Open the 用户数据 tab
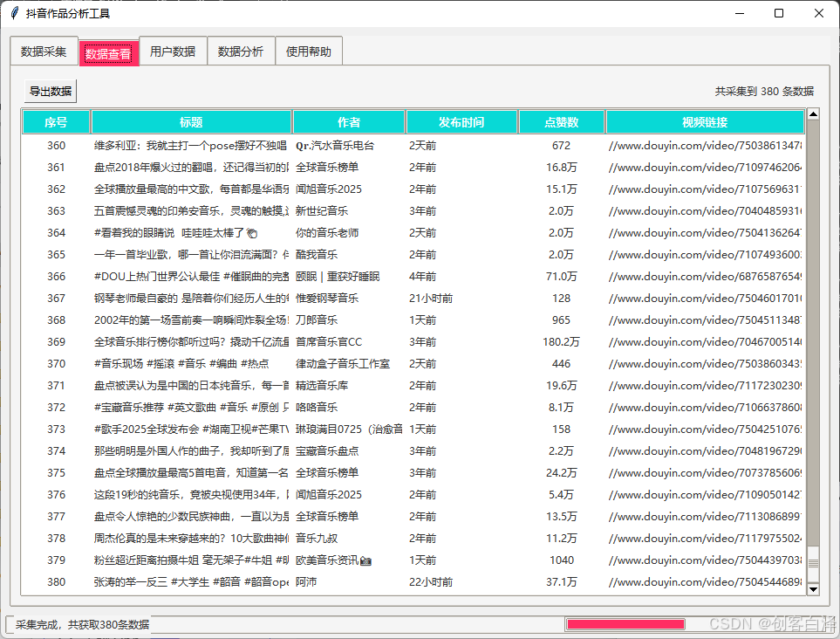This screenshot has height=639, width=840. (x=173, y=52)
